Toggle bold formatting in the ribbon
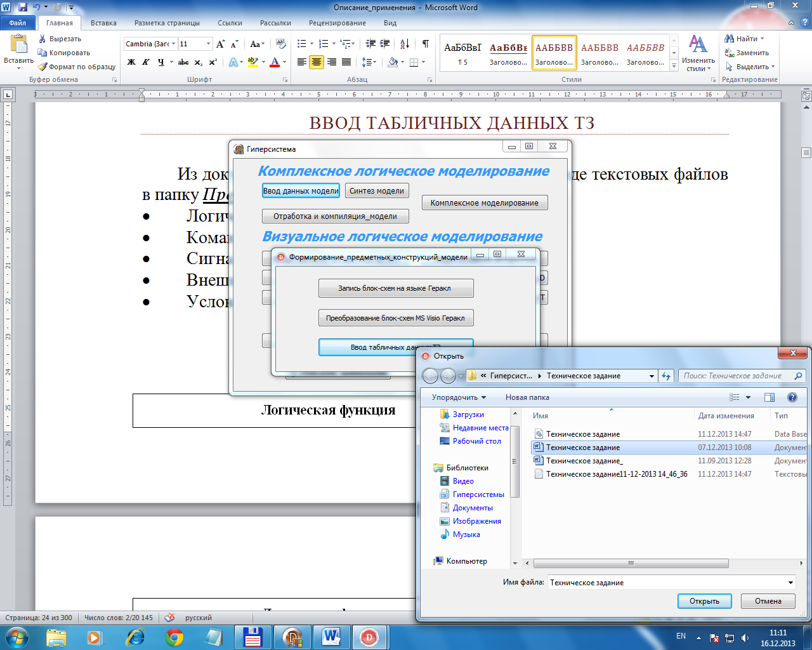812x650 pixels. click(x=131, y=62)
